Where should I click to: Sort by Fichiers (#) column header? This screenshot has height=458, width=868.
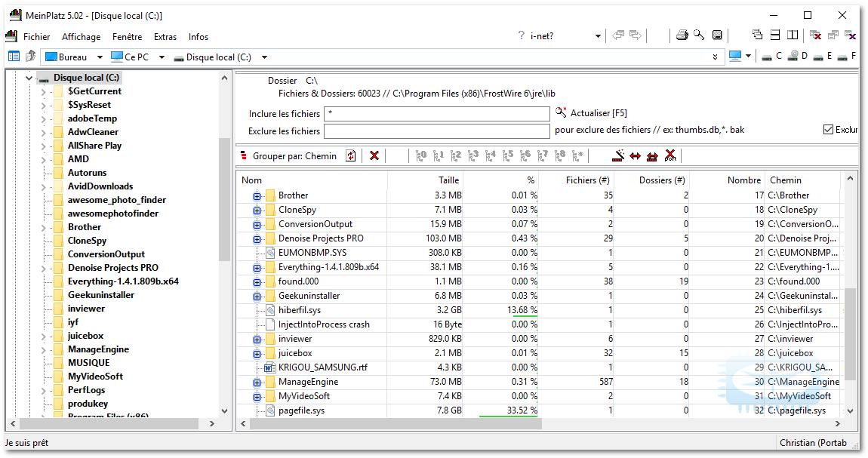point(577,180)
